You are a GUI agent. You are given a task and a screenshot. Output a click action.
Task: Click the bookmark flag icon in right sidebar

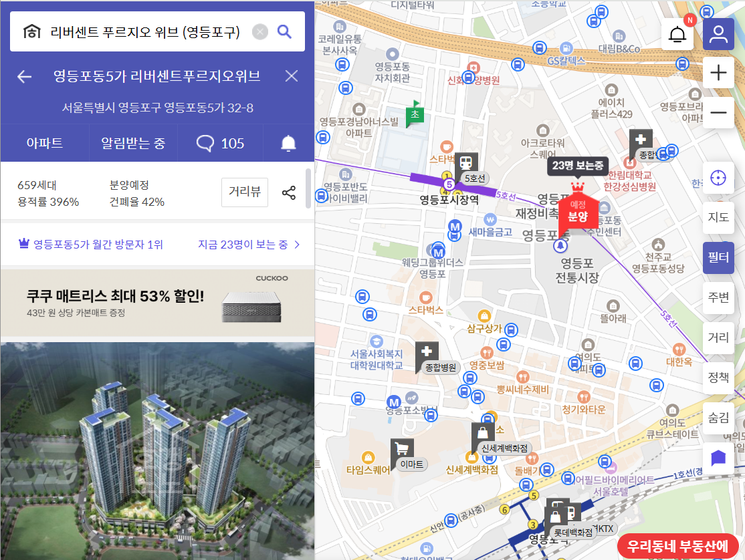coord(719,457)
